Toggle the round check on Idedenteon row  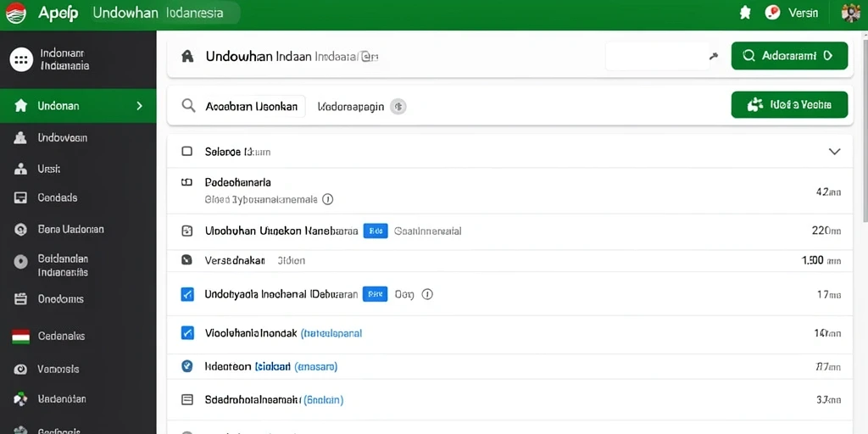pos(187,366)
